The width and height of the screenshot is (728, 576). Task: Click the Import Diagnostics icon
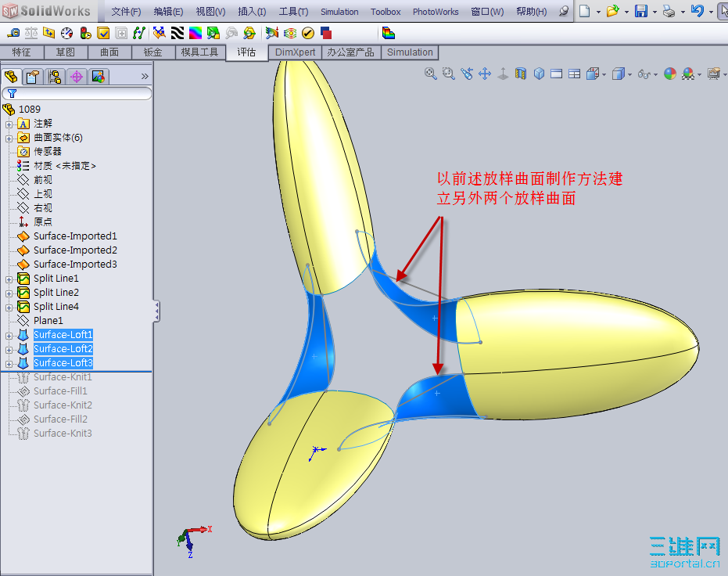tap(121, 33)
